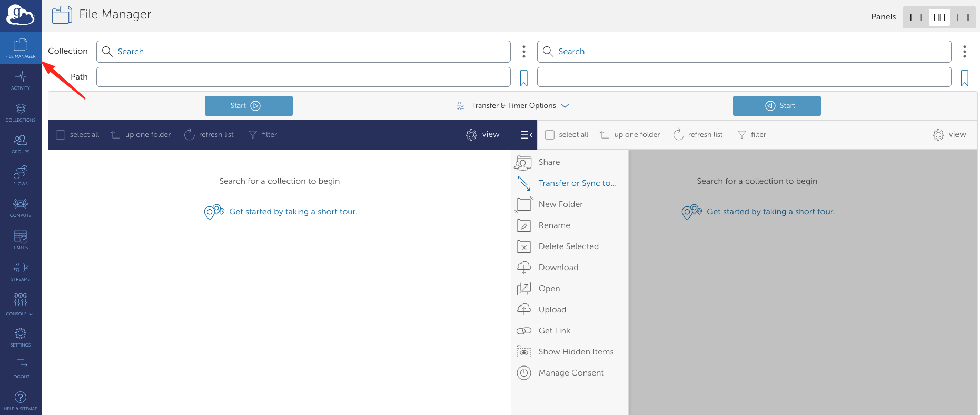Go to Collections in the sidebar

[x=21, y=112]
